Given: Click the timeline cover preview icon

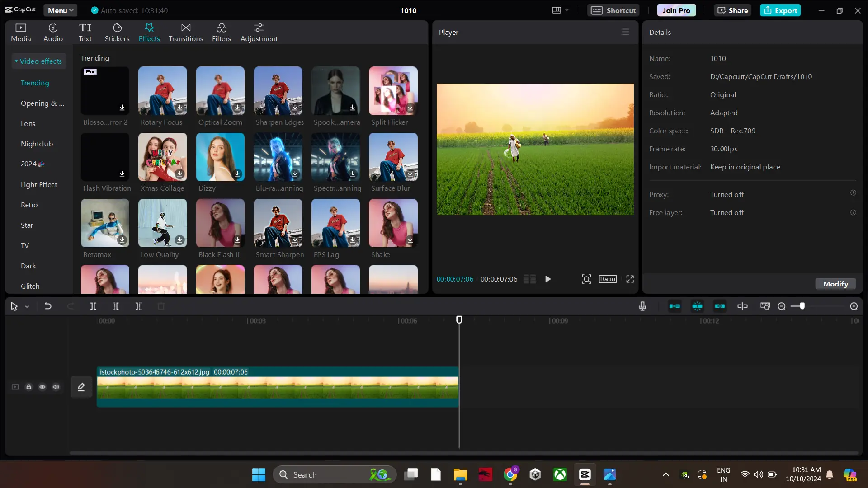Looking at the screenshot, I should pyautogui.click(x=765, y=306).
